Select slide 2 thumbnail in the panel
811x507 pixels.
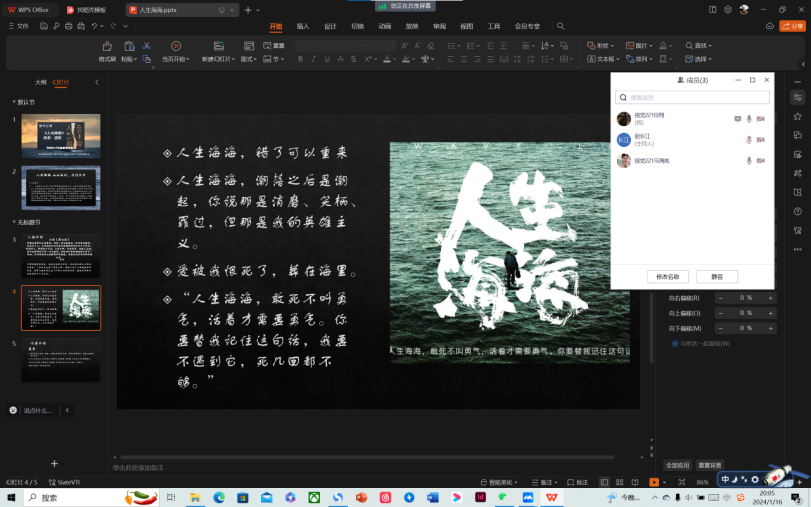61,188
